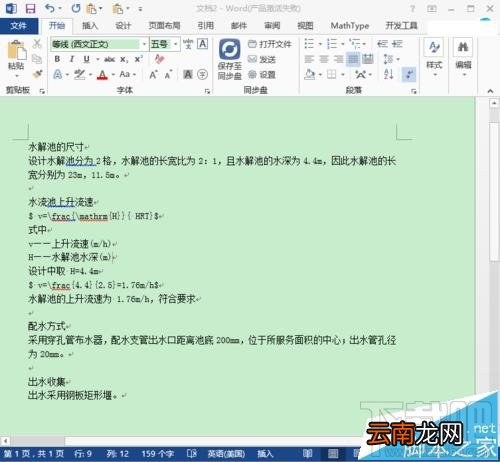500x462 pixels.
Task: Switch to print layout view icon
Action: [333, 454]
